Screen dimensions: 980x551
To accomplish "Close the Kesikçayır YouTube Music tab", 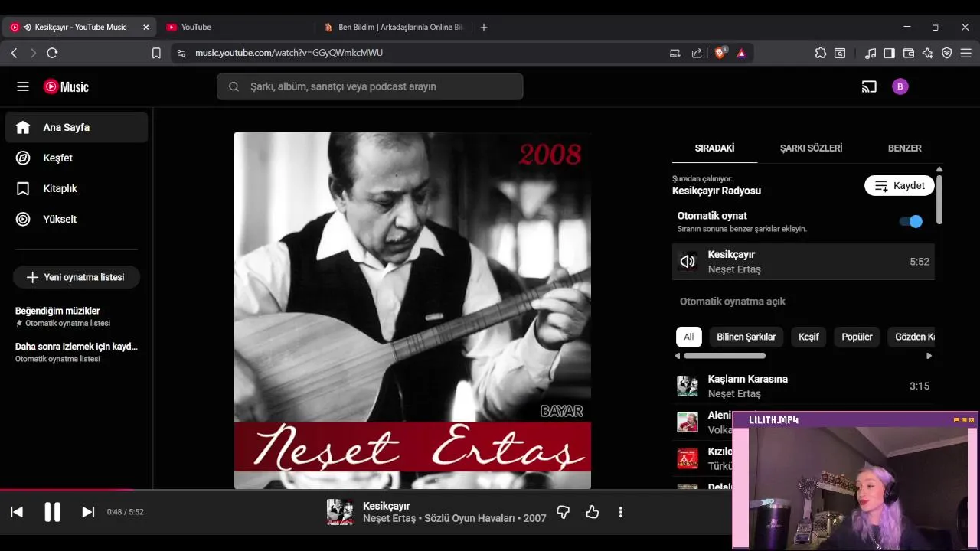I will click(145, 27).
